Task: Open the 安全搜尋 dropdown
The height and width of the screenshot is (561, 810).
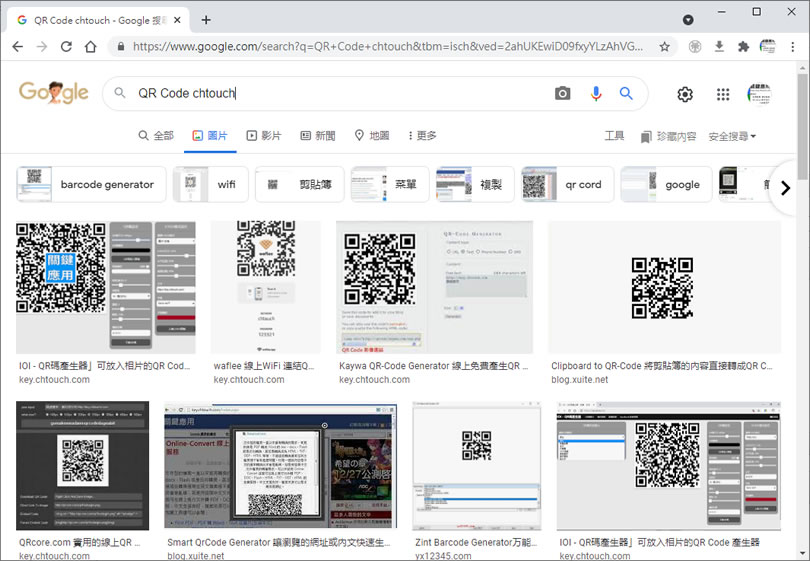Action: click(733, 137)
